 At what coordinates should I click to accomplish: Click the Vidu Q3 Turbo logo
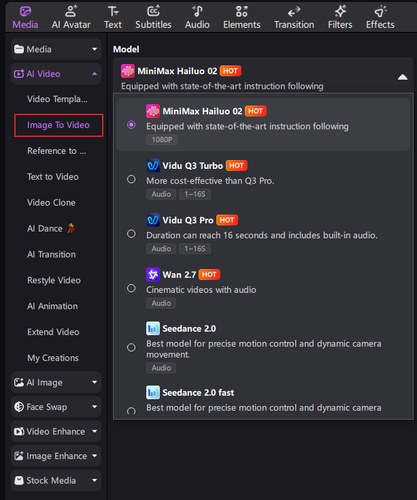pos(153,165)
